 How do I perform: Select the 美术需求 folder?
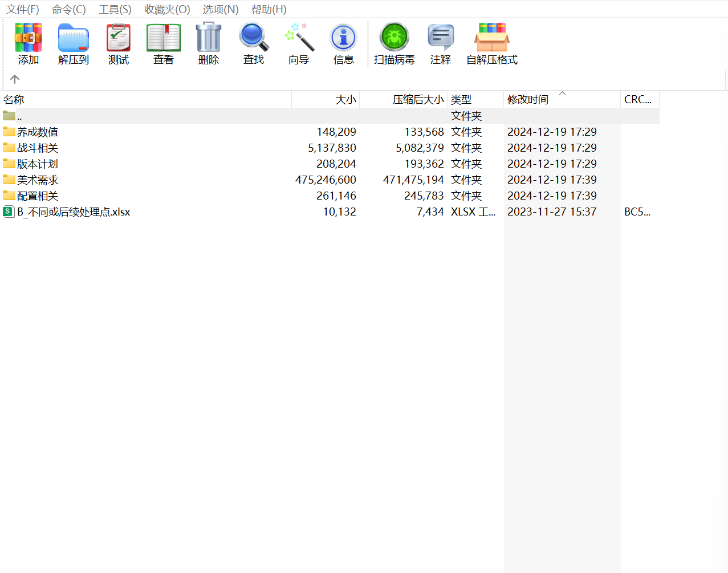pyautogui.click(x=38, y=180)
